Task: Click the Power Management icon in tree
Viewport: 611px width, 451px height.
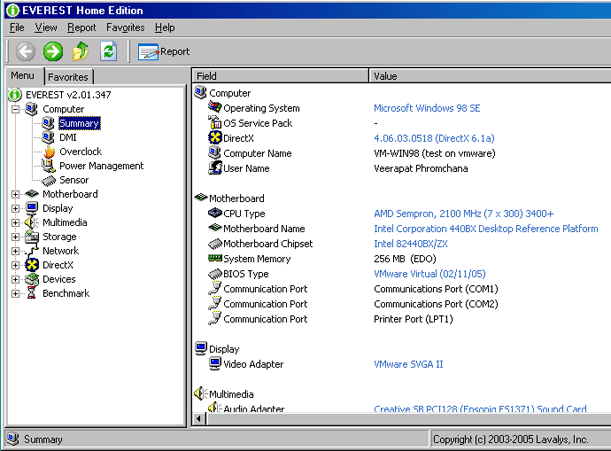Action: point(49,166)
